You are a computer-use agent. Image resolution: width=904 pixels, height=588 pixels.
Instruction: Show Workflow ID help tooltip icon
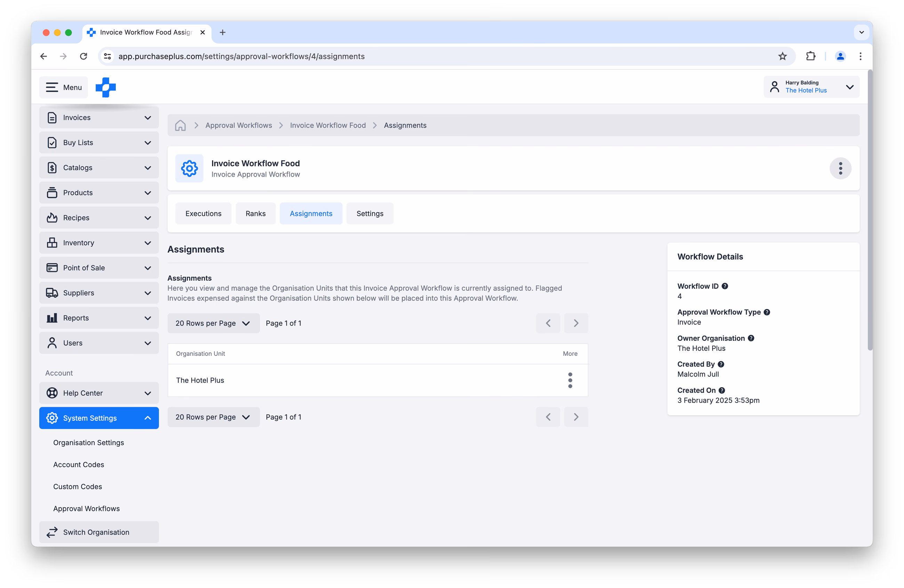[x=725, y=287]
